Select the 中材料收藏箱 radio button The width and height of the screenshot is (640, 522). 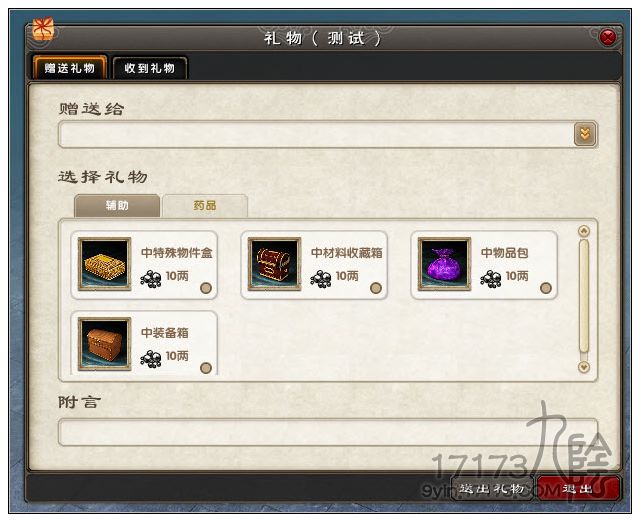click(376, 288)
